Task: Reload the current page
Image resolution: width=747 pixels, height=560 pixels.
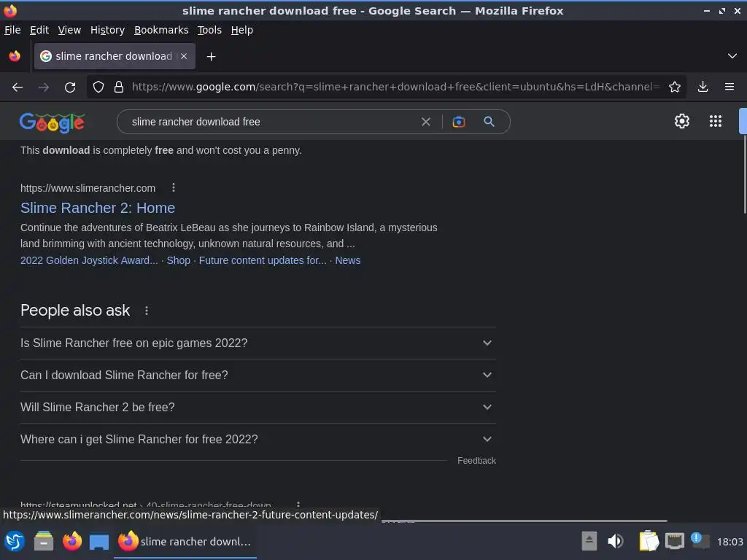Action: pos(70,87)
